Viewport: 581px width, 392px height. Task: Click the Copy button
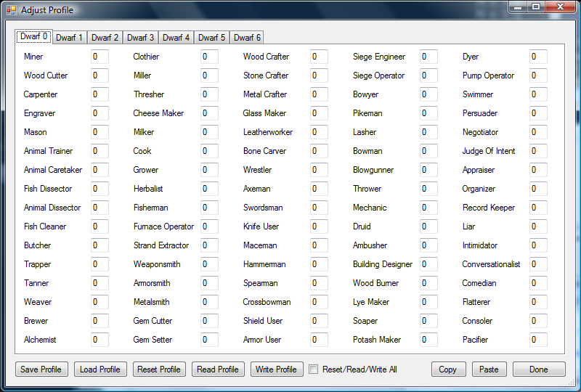[448, 369]
